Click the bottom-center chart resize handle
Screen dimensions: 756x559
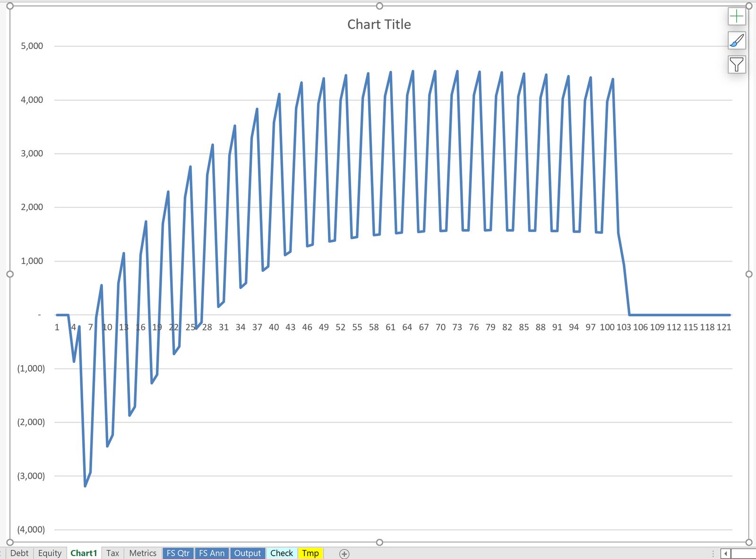(379, 542)
